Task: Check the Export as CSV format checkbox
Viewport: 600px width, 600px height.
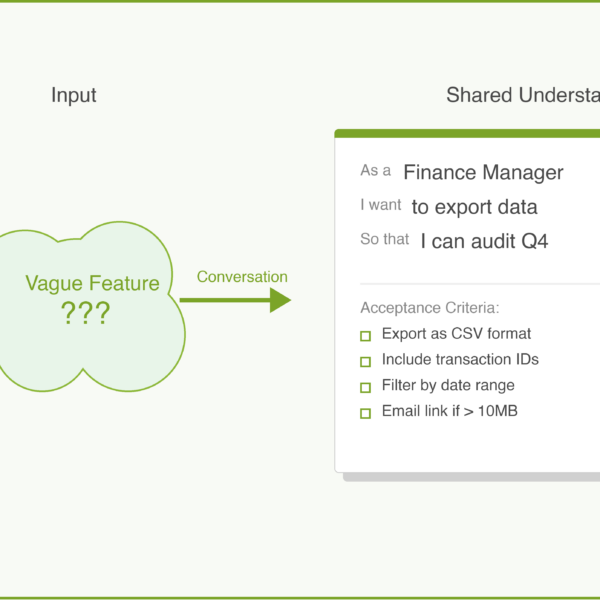Action: (x=365, y=335)
